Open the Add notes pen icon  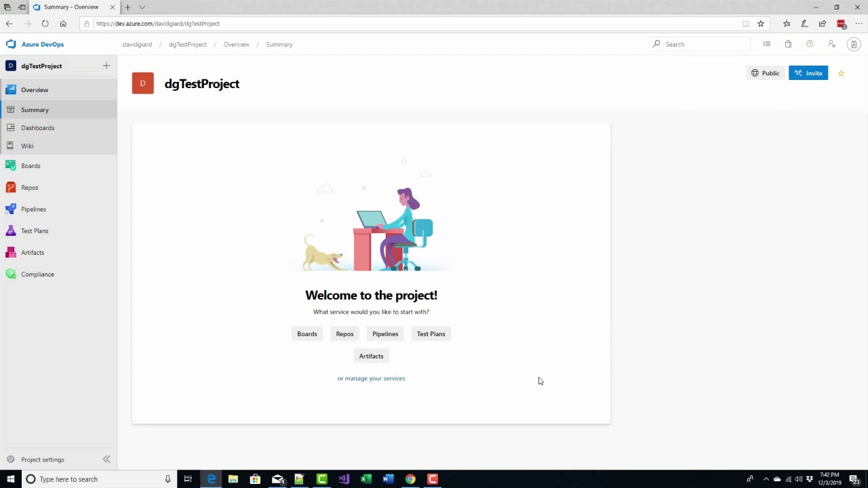[x=804, y=24]
